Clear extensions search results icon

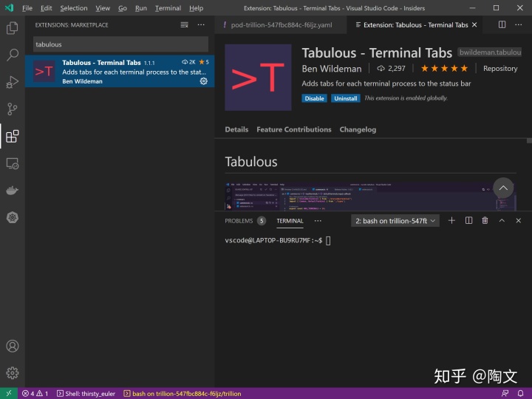coord(184,25)
